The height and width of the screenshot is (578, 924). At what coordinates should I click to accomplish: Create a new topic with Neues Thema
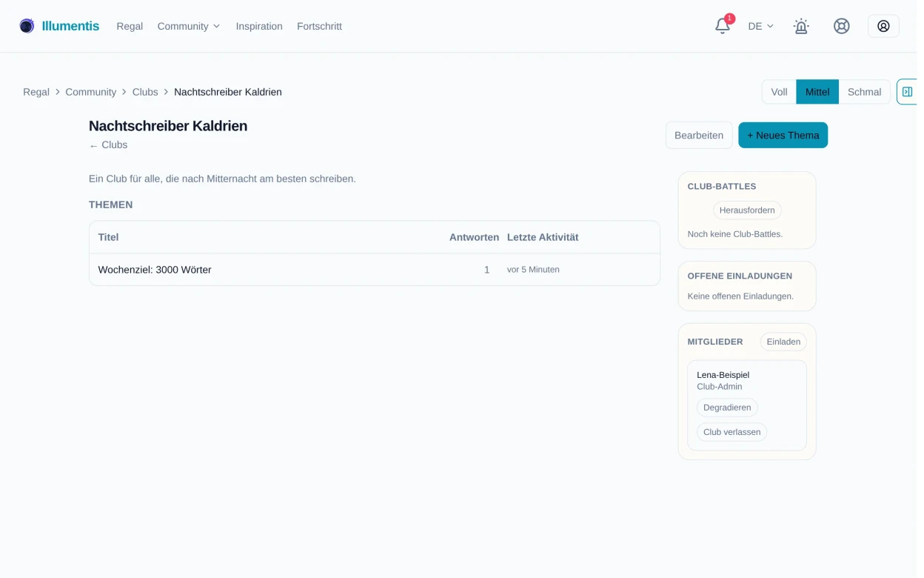coord(783,135)
